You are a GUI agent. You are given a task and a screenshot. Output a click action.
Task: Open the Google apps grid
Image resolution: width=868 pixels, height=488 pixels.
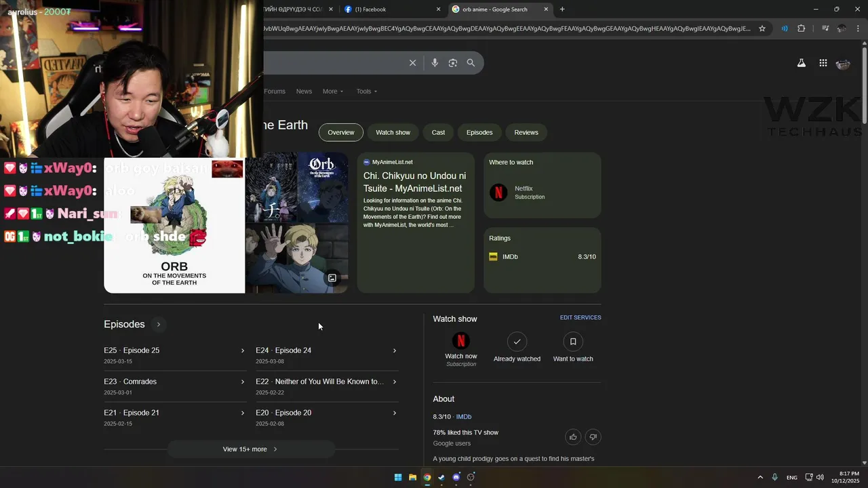point(823,63)
